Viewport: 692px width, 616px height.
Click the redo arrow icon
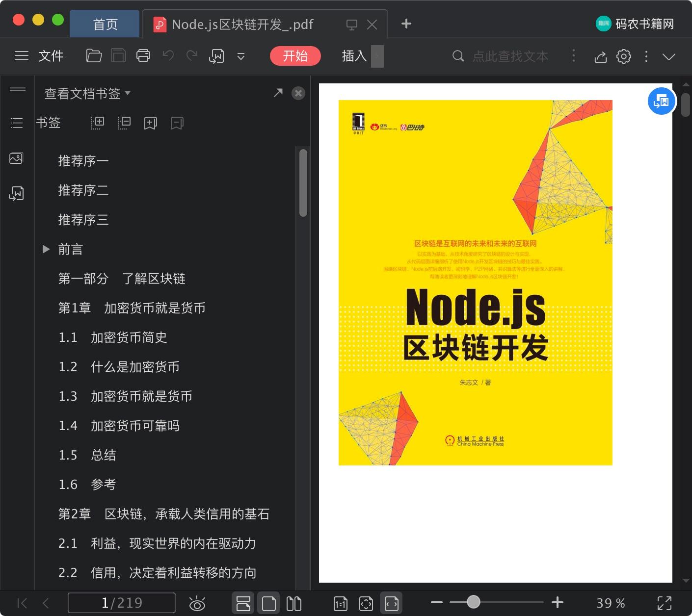click(x=191, y=55)
